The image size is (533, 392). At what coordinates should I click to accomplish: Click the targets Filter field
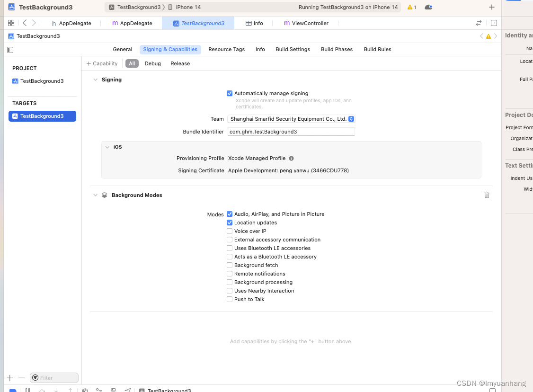[54, 378]
